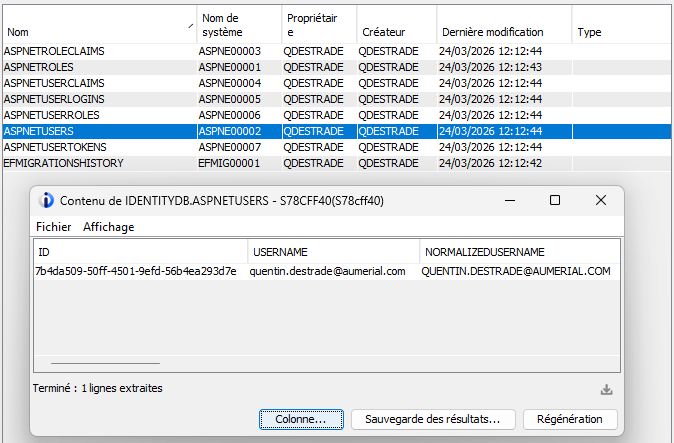Click the Type column header
674x443 pixels.
click(x=622, y=25)
